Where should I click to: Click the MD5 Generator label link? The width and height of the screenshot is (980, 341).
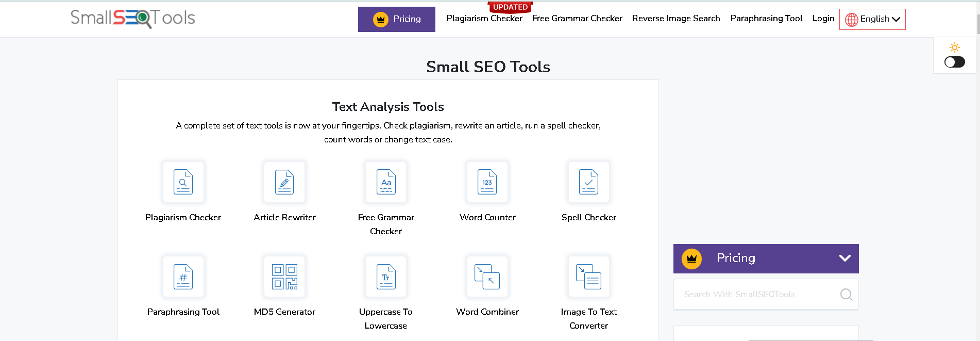[x=284, y=312]
